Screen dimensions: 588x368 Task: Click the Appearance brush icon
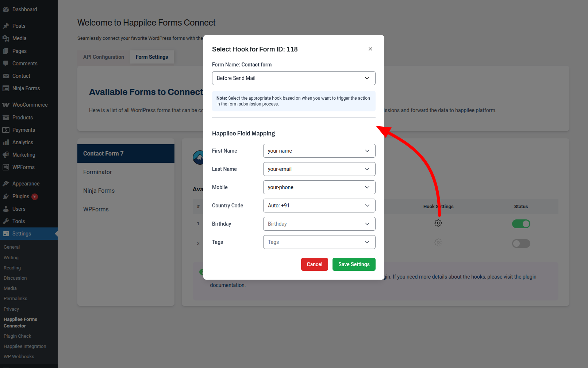[x=6, y=183]
